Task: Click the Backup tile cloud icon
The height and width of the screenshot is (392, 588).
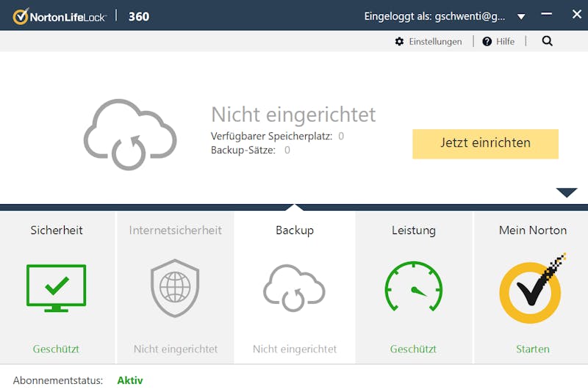Action: [294, 288]
